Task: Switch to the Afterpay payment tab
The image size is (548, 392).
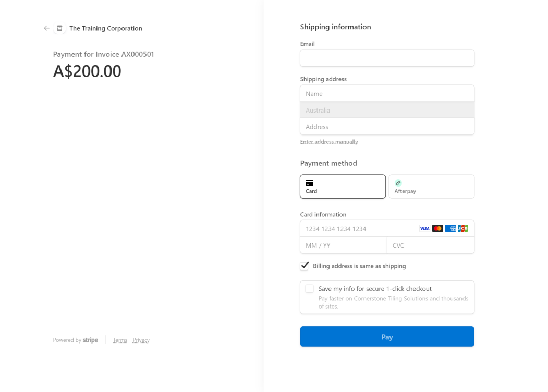Action: pos(431,186)
